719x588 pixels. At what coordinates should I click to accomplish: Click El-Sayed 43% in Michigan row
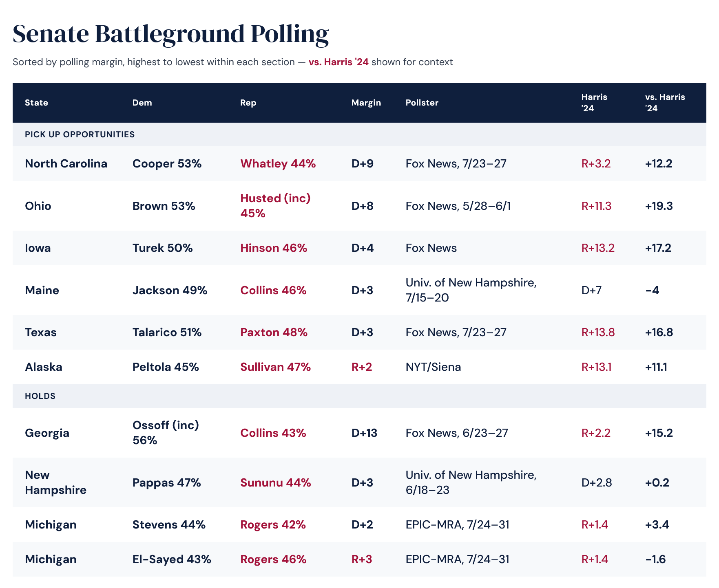(x=172, y=559)
